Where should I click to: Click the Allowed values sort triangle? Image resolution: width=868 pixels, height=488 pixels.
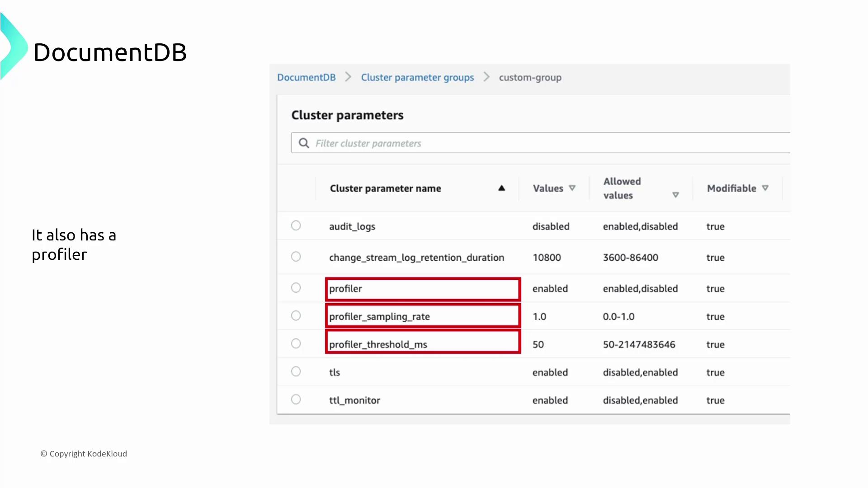pos(675,195)
